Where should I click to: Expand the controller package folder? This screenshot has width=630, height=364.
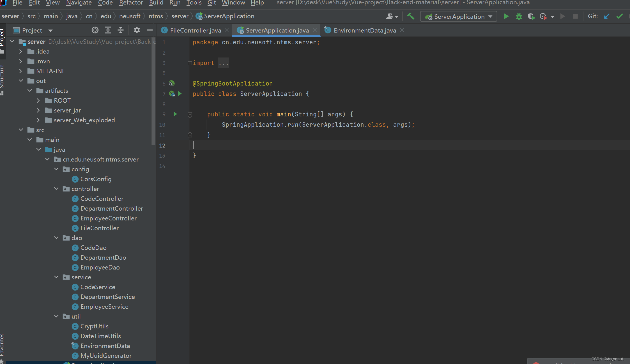(57, 188)
